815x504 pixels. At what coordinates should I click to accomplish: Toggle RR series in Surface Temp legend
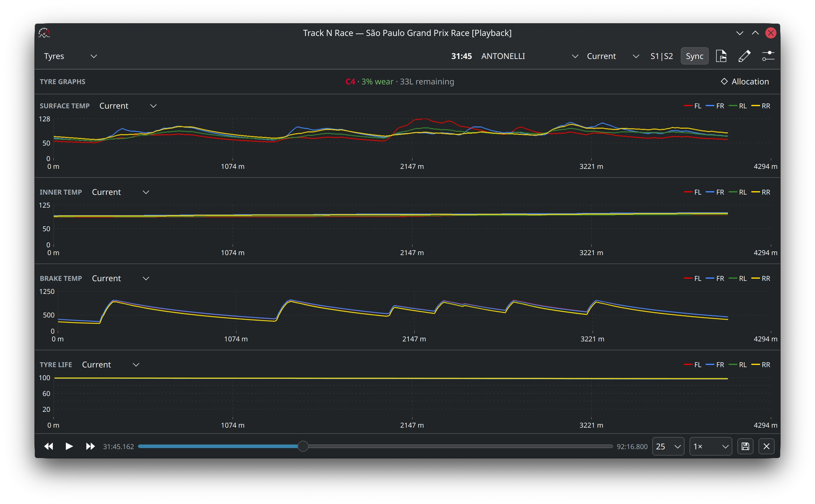(760, 106)
